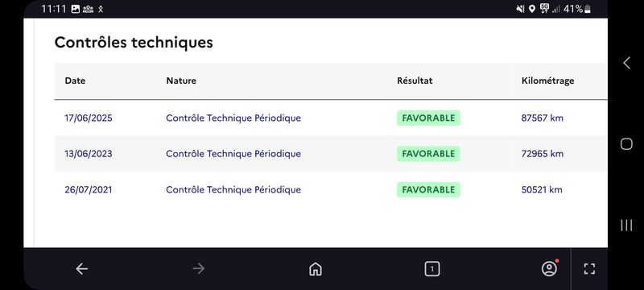Open the tab switcher showing 1 tab
The image size is (644, 290).
[x=431, y=269]
